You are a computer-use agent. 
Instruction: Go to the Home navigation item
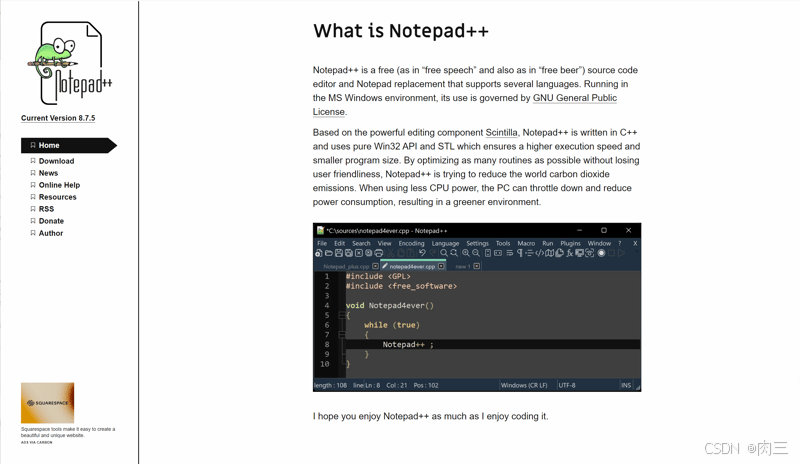tap(69, 145)
